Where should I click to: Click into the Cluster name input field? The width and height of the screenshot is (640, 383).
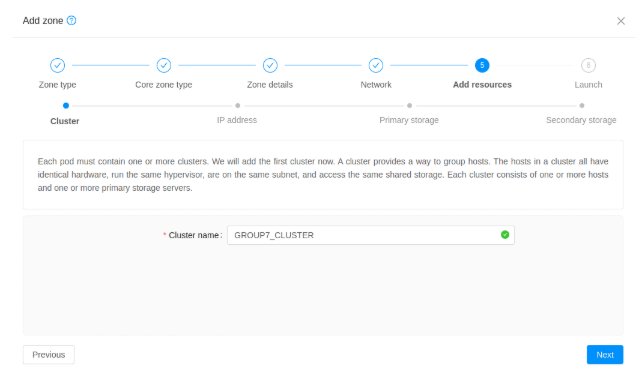[371, 235]
